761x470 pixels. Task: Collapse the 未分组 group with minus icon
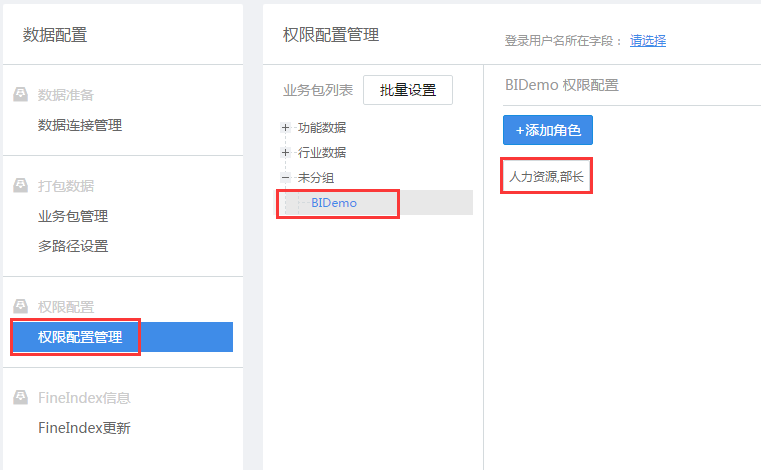point(286,178)
